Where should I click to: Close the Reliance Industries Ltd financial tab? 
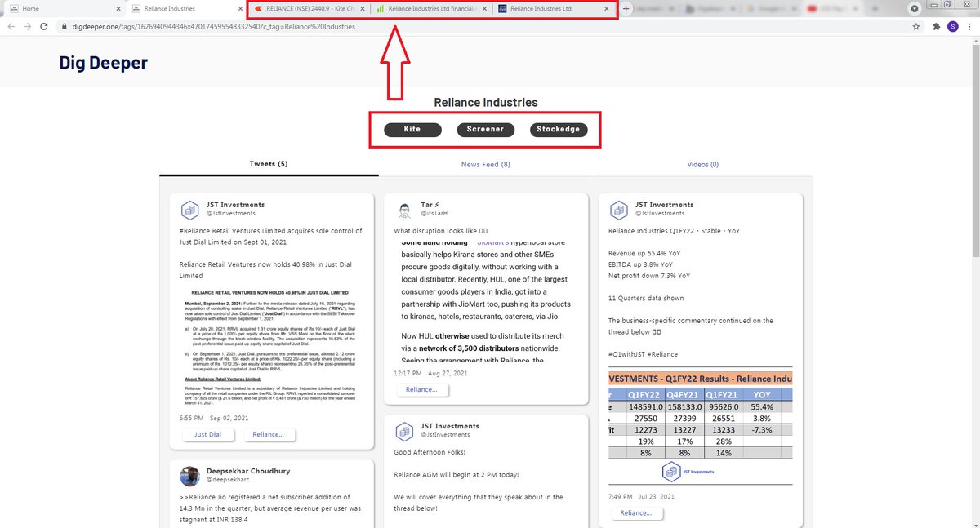pyautogui.click(x=485, y=8)
